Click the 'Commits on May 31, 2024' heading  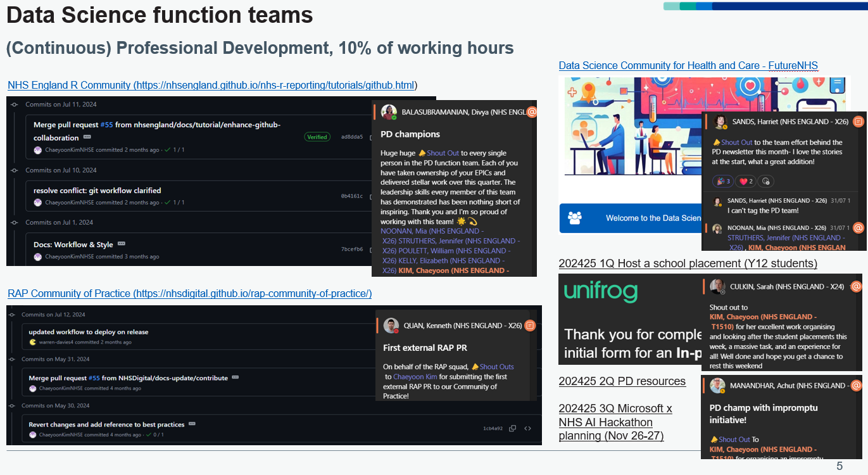pos(56,359)
